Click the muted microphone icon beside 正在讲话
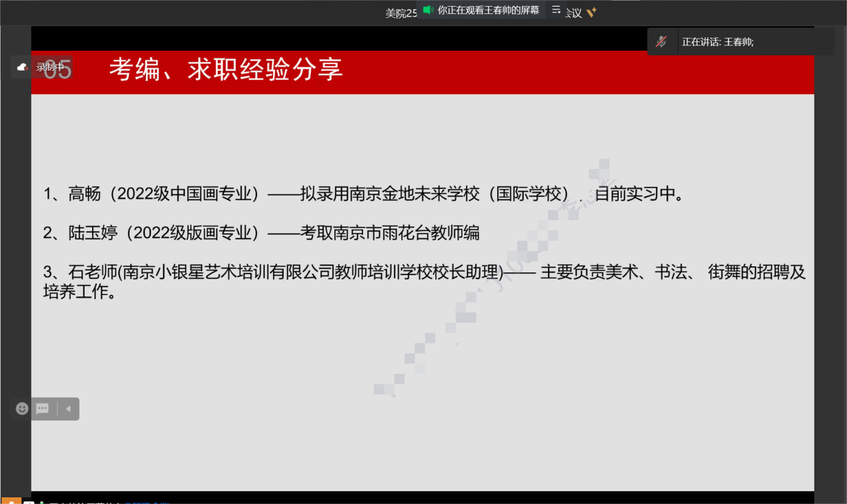The image size is (847, 504). click(661, 42)
